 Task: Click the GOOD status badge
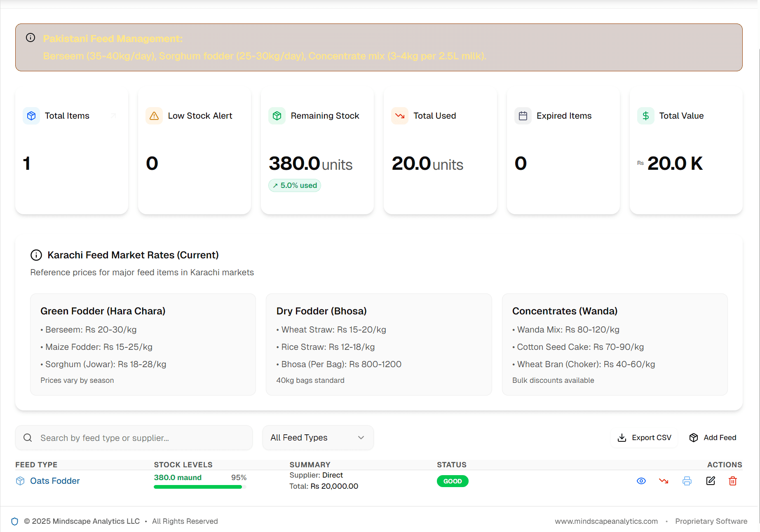(452, 481)
